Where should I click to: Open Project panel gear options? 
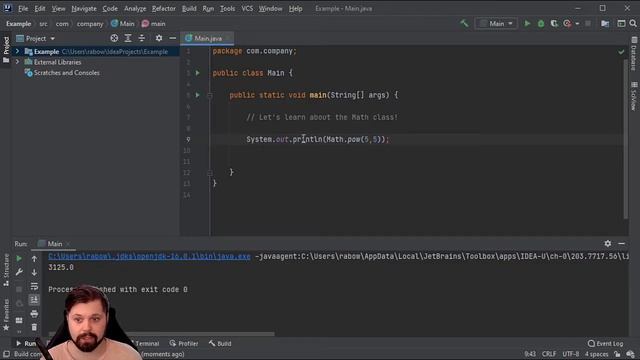(159, 38)
